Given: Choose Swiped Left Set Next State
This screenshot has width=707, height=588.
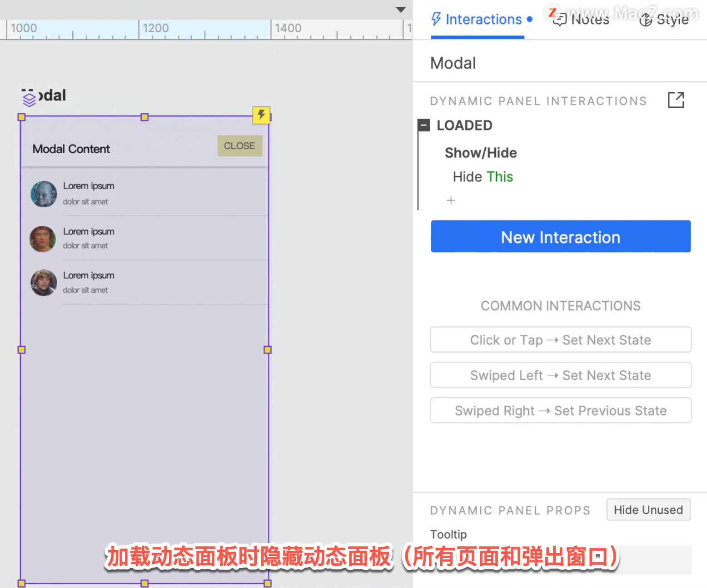Looking at the screenshot, I should (561, 375).
